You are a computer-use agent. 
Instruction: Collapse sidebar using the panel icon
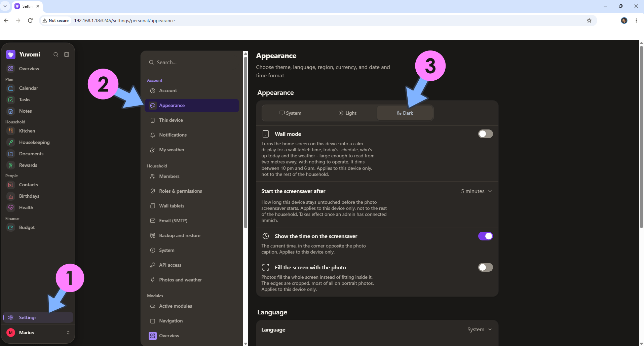[67, 54]
